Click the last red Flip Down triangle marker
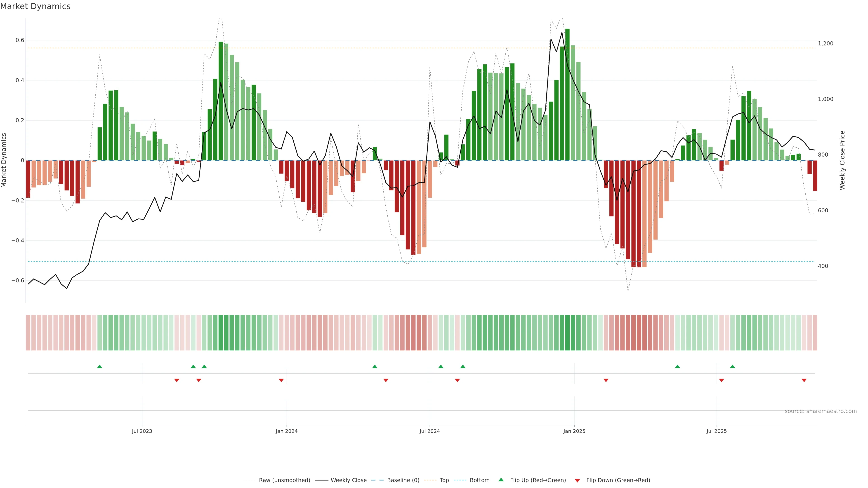 pos(804,380)
